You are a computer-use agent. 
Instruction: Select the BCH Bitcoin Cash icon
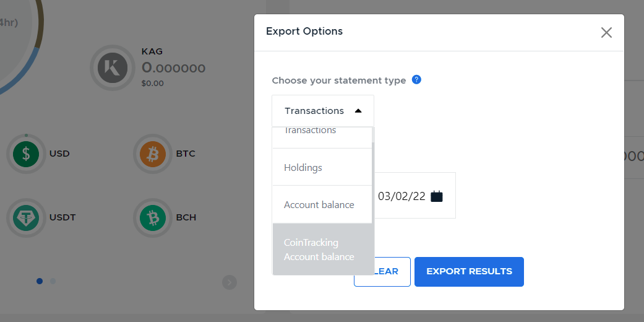153,217
